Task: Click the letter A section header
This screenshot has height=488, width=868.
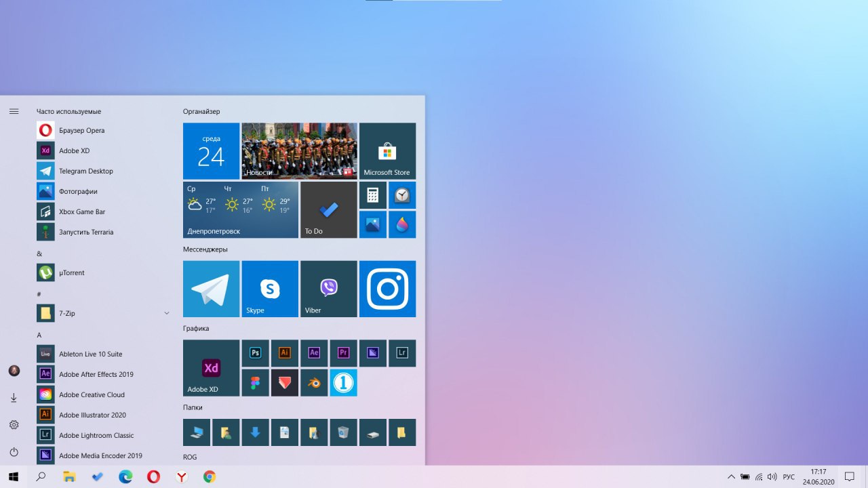Action: click(39, 335)
